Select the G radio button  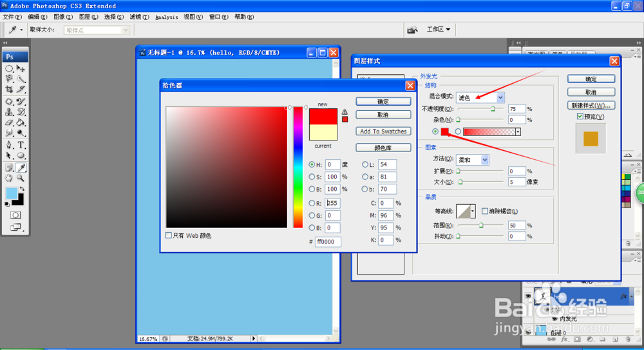pos(312,215)
